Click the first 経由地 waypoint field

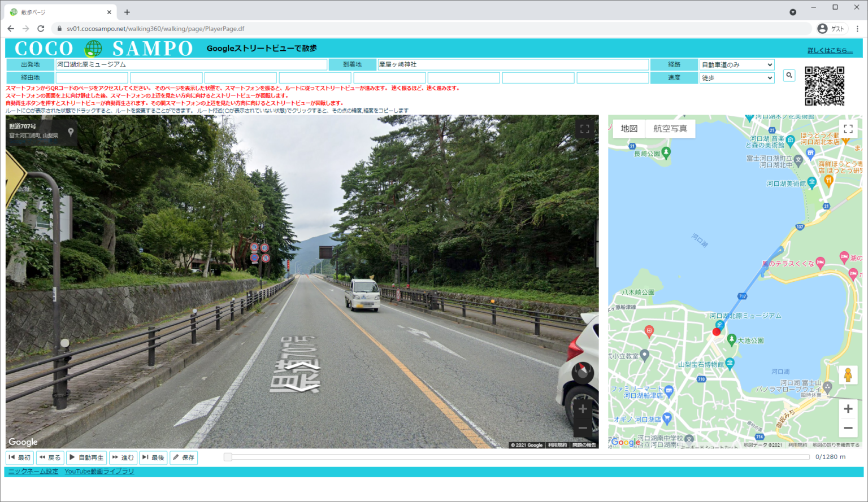point(92,78)
